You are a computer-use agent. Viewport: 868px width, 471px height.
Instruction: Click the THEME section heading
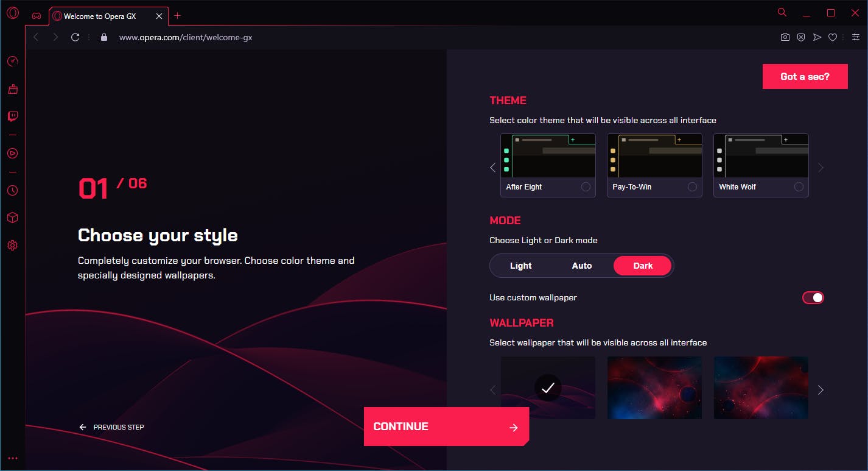click(508, 101)
